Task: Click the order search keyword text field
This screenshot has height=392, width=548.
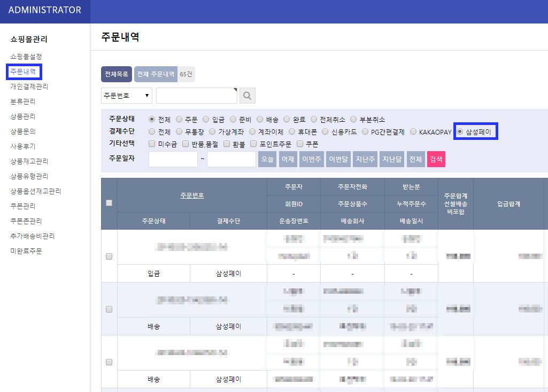Action: click(196, 96)
